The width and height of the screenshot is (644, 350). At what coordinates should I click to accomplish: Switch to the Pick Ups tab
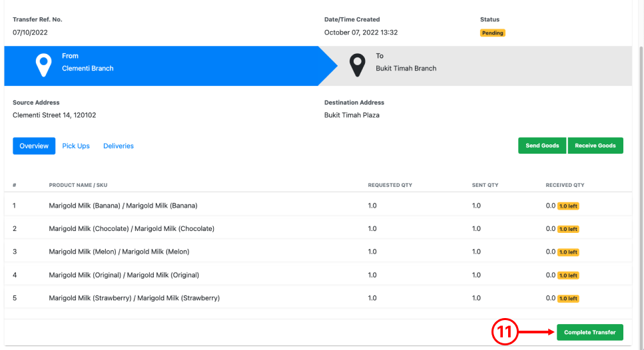pyautogui.click(x=75, y=146)
